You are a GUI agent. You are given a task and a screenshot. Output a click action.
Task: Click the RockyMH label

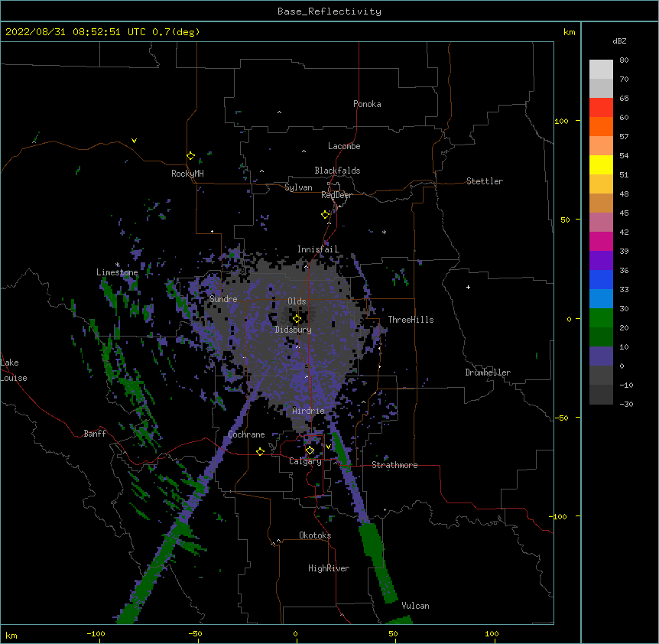[187, 173]
